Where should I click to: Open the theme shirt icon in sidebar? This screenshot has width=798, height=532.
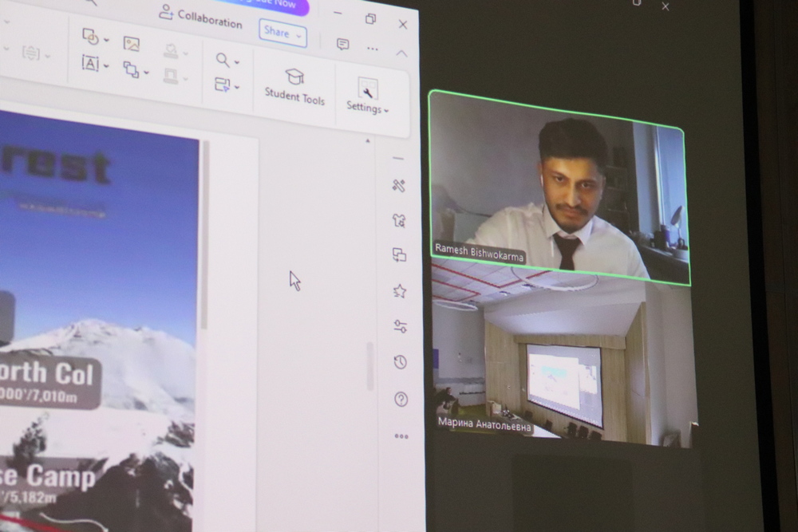pyautogui.click(x=399, y=220)
